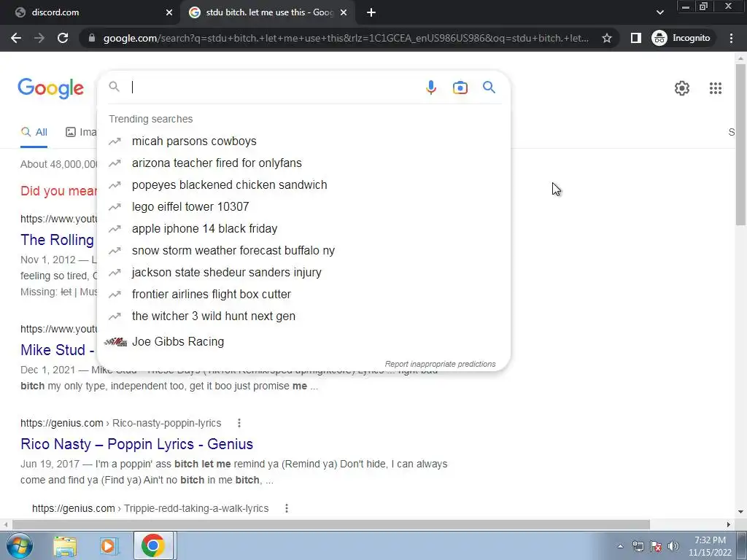Click the address bar URL
Viewport: 747px width, 560px height.
pyautogui.click(x=346, y=38)
